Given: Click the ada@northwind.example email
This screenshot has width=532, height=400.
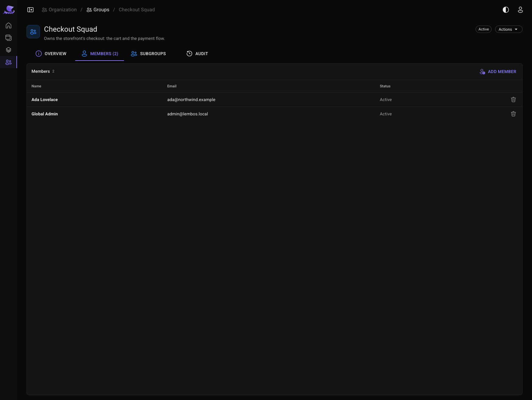Looking at the screenshot, I should click(191, 100).
